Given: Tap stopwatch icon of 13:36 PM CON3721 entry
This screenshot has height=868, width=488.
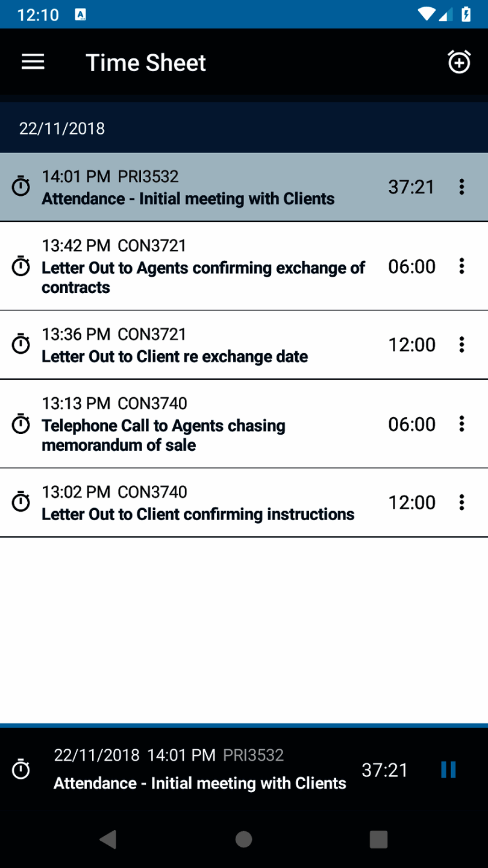Looking at the screenshot, I should coord(21,344).
